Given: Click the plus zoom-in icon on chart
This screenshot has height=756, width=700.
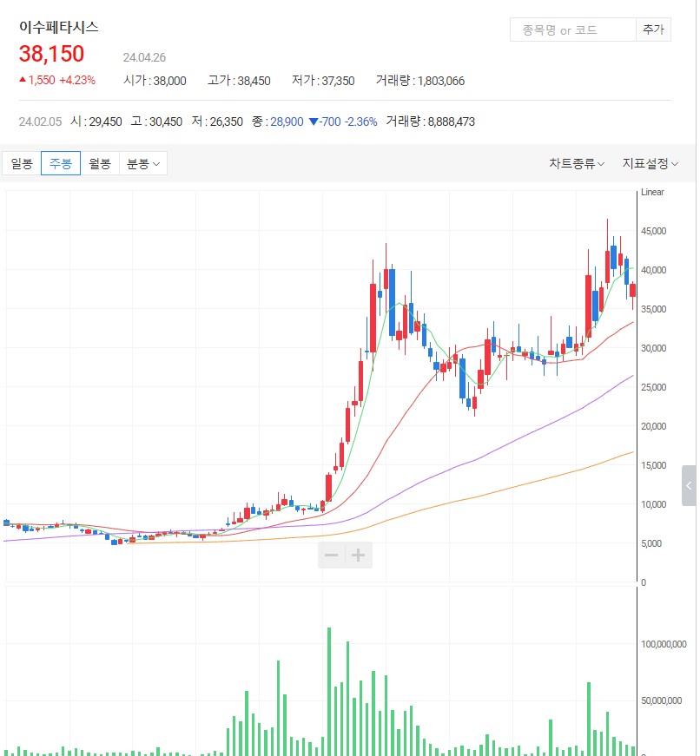Looking at the screenshot, I should [359, 555].
